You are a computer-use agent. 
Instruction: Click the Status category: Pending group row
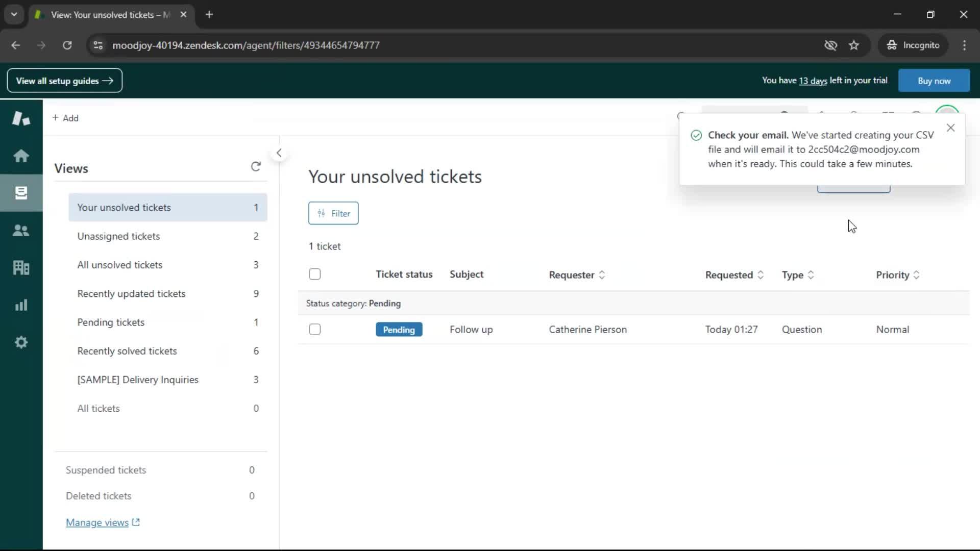coord(633,304)
